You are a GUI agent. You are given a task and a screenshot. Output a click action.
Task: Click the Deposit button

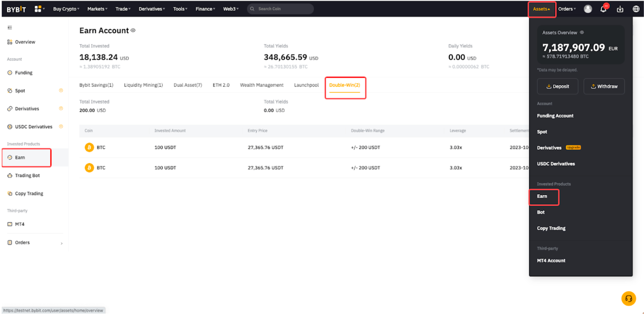point(557,86)
